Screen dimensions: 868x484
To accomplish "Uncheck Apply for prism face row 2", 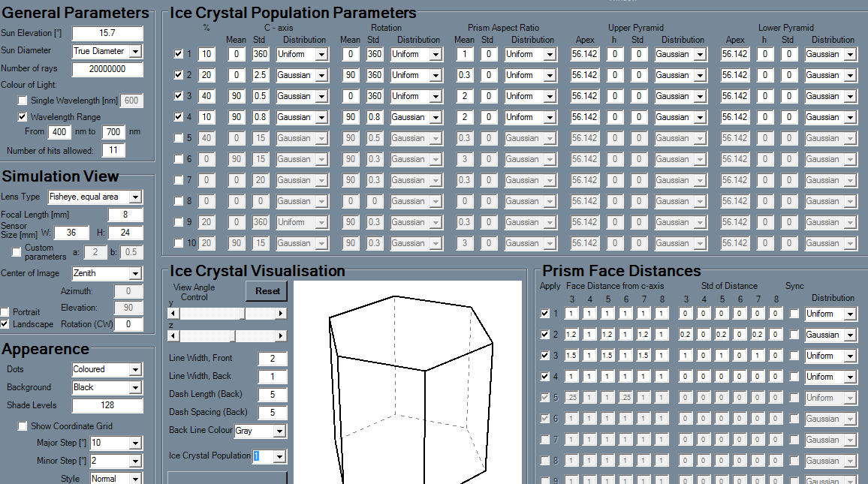I will point(544,335).
